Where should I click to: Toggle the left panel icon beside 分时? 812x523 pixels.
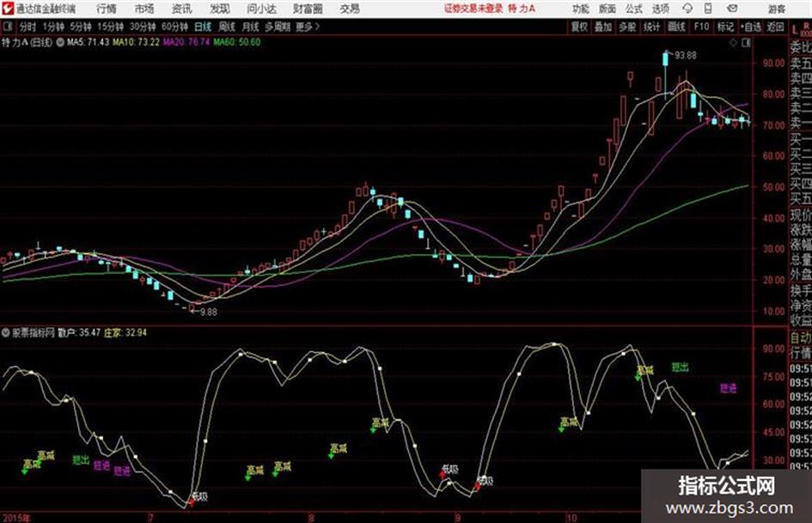(x=8, y=27)
